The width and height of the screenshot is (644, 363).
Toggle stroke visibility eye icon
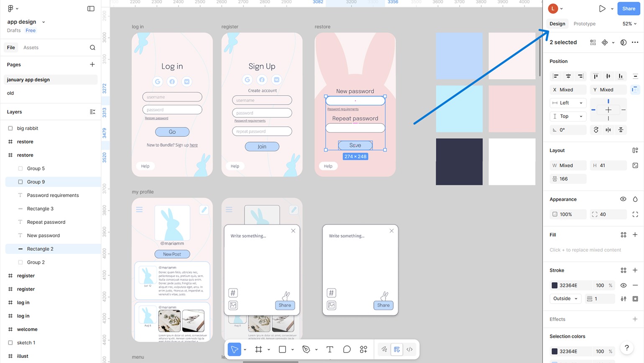tap(623, 285)
